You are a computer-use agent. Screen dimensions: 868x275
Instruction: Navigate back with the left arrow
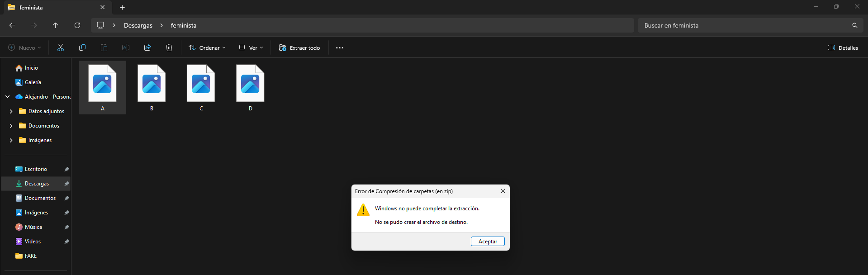[12, 25]
